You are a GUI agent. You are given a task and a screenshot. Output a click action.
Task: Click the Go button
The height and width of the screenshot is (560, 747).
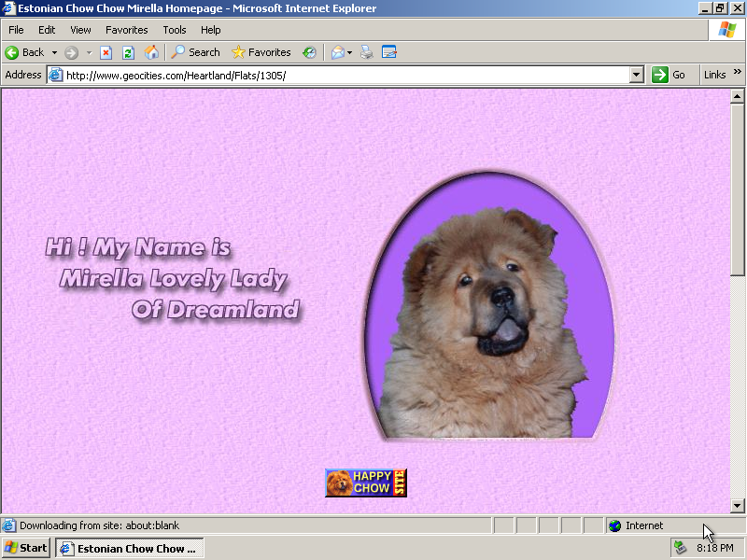[669, 75]
